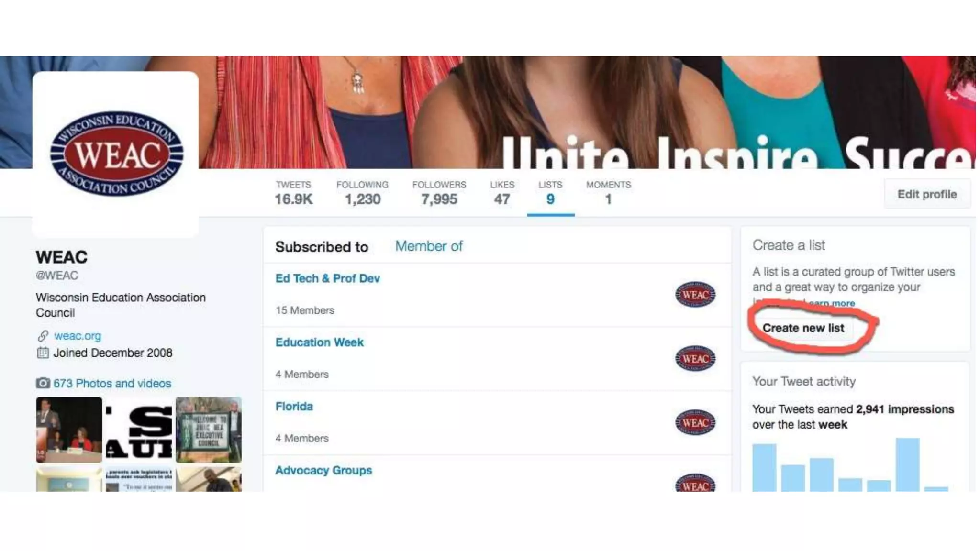Switch to Member of lists
The height and width of the screenshot is (551, 980).
[429, 246]
